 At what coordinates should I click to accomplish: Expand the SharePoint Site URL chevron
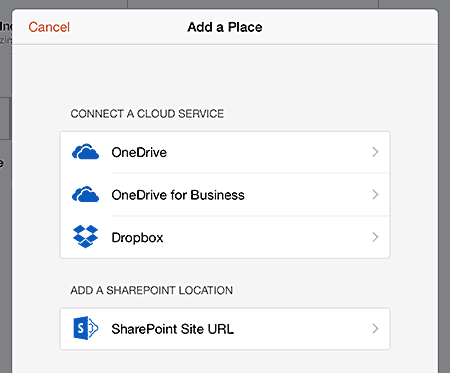375,329
